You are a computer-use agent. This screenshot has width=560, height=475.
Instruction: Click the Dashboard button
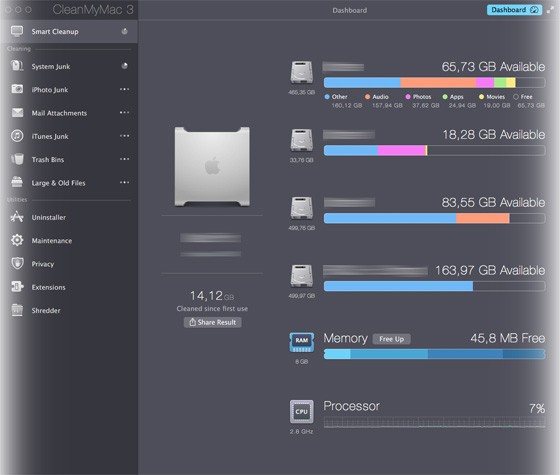(514, 10)
